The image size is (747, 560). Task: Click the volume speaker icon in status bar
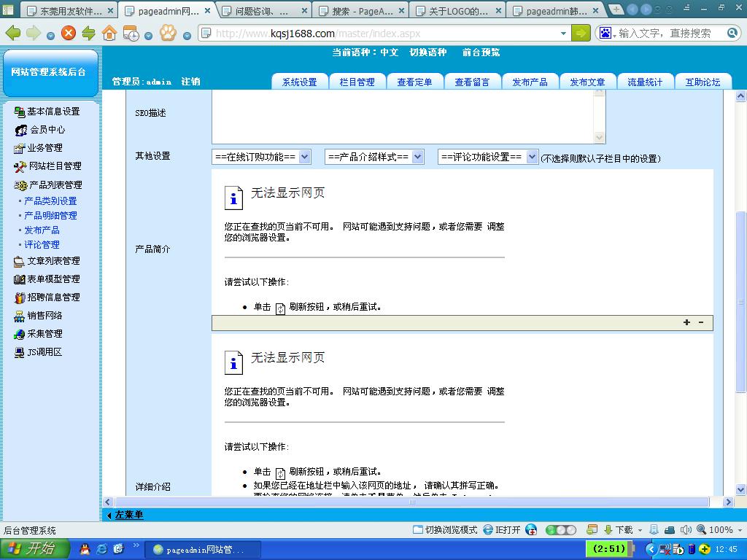[686, 530]
